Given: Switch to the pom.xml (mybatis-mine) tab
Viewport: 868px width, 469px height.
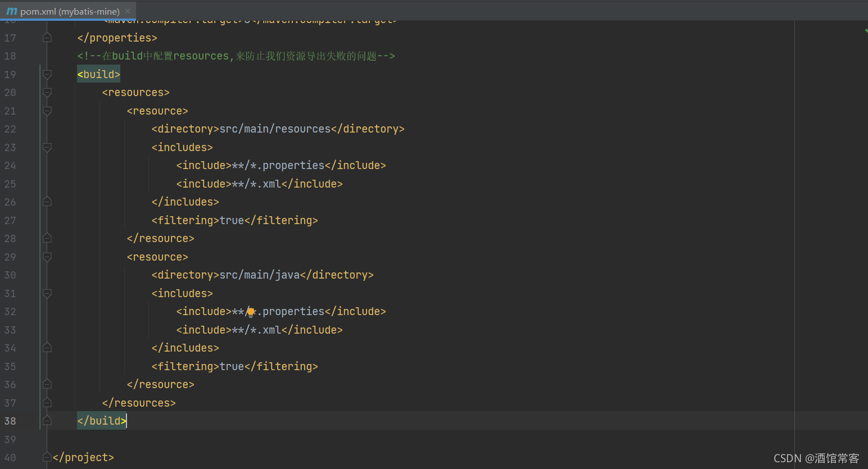Looking at the screenshot, I should coord(68,11).
